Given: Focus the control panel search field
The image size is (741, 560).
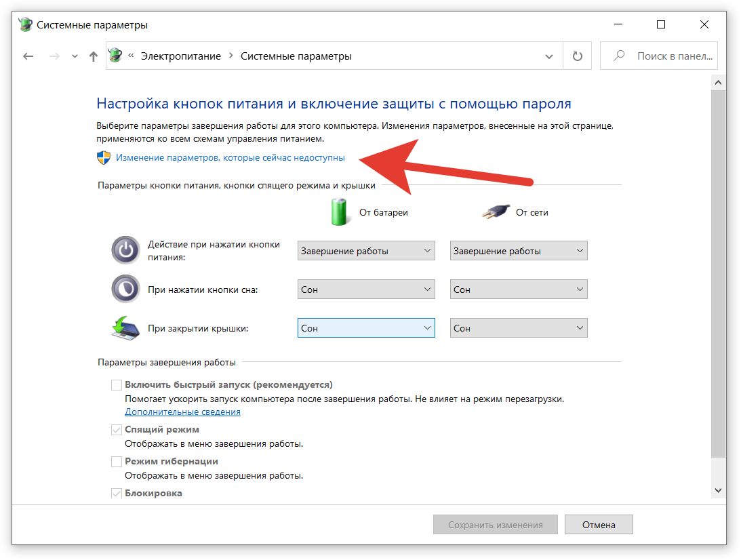Looking at the screenshot, I should (659, 56).
